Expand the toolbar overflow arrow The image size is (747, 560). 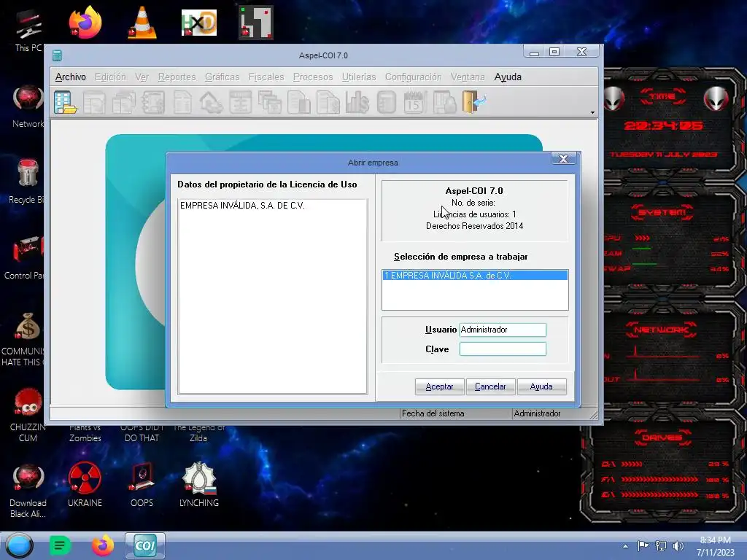tap(592, 112)
